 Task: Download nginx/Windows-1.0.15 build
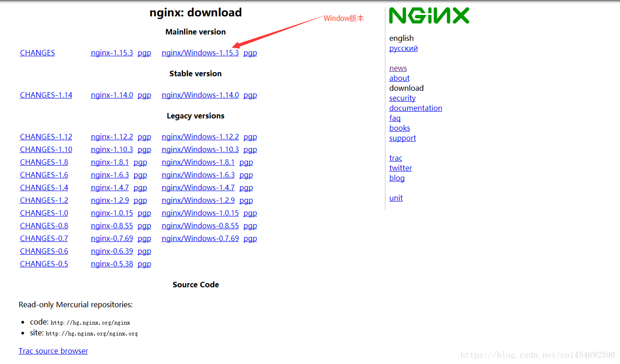(200, 213)
